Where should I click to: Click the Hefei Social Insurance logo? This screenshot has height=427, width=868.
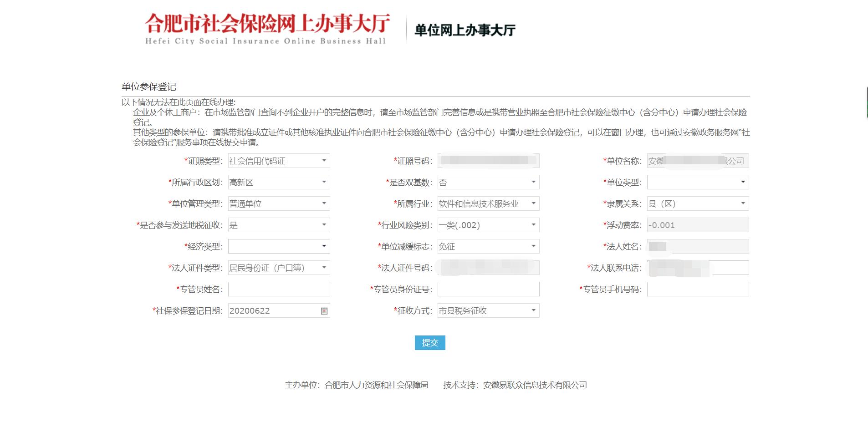pos(266,27)
